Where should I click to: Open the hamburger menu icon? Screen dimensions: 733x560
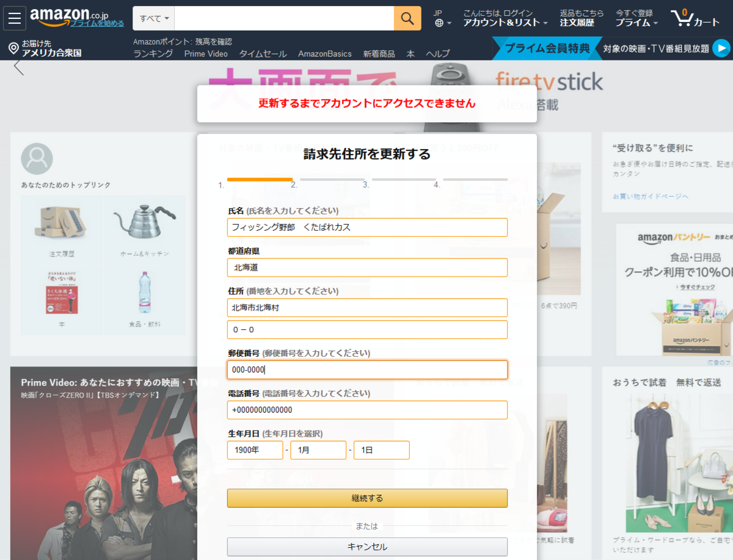pyautogui.click(x=15, y=18)
